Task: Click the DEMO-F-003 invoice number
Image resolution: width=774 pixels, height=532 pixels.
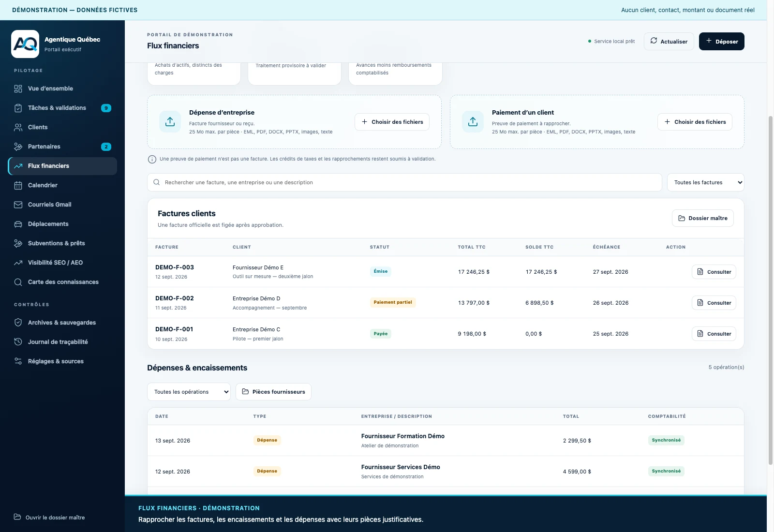Action: 175,267
